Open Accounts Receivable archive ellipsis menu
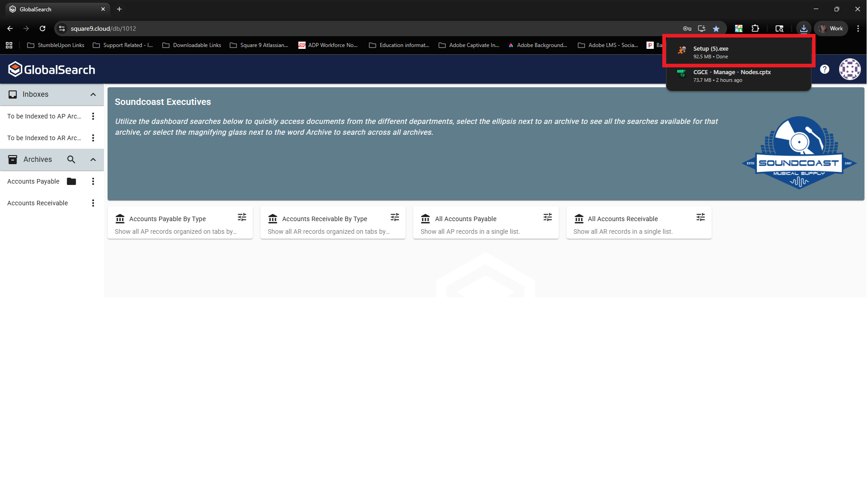 click(93, 203)
